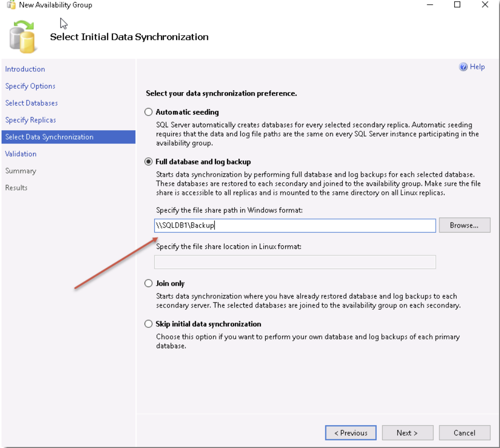Image resolution: width=500 pixels, height=448 pixels.
Task: Select the Automatic seeding radio button
Action: [x=148, y=112]
